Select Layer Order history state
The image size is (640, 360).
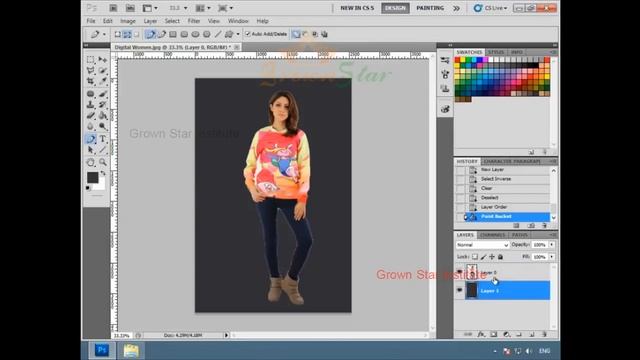tap(503, 207)
